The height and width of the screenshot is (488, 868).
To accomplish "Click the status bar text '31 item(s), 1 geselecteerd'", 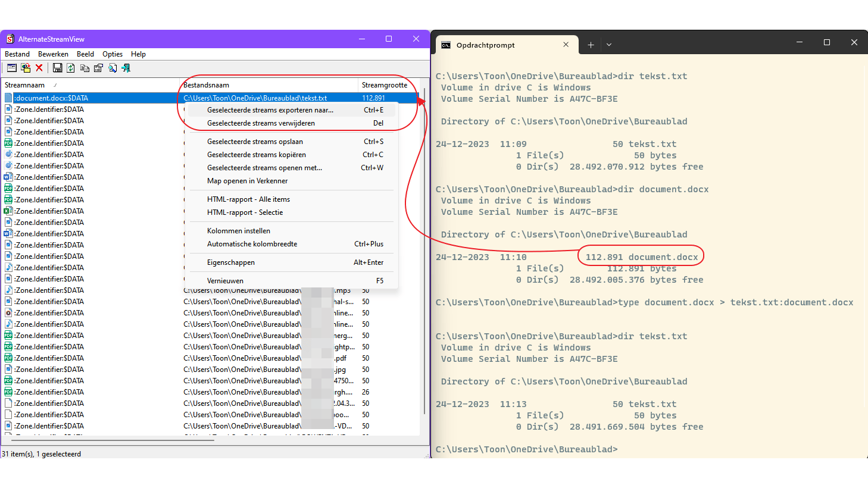I will [x=42, y=454].
